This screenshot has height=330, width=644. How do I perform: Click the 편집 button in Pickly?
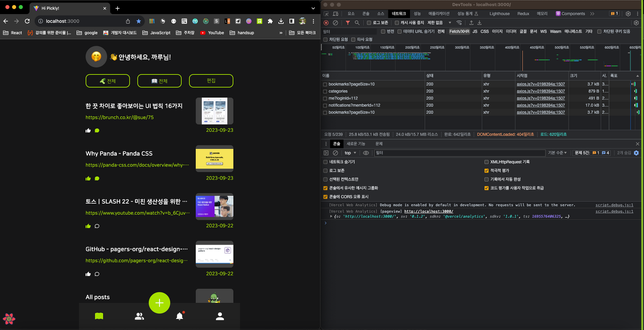[211, 80]
